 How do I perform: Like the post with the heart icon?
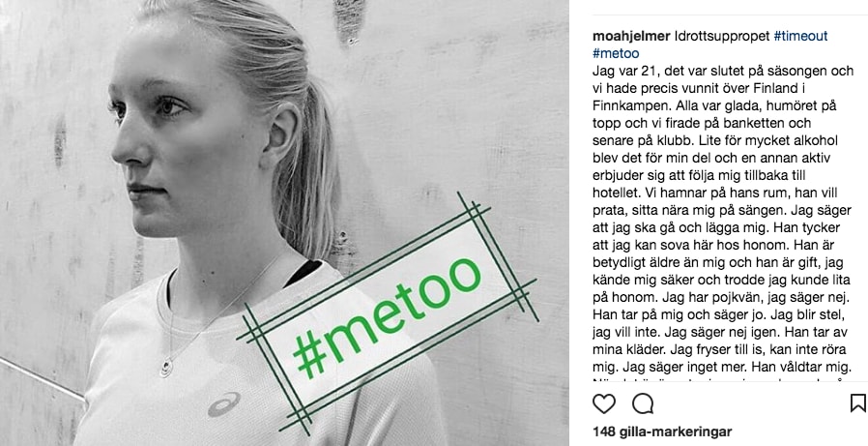click(604, 403)
